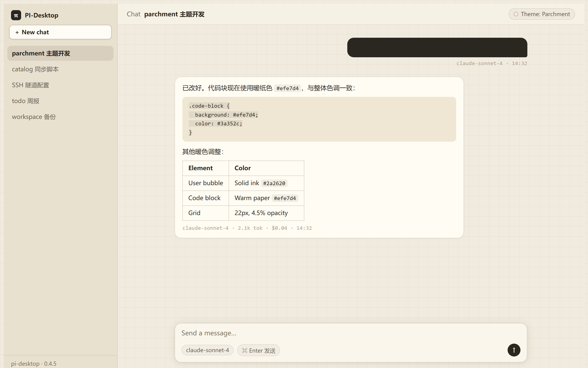Viewport: 588px width, 368px height.
Task: Click the inline code #efe7d4 in first sentence
Action: coord(287,88)
